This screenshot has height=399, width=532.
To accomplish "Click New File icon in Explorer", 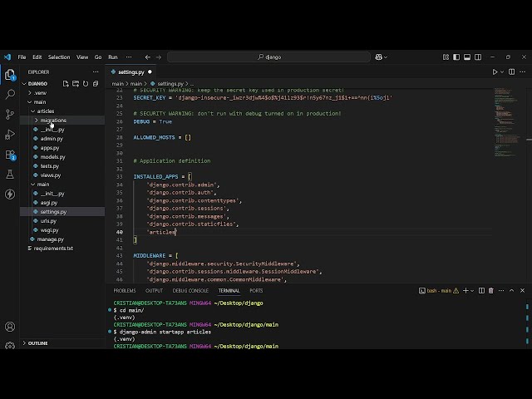I will click(66, 83).
